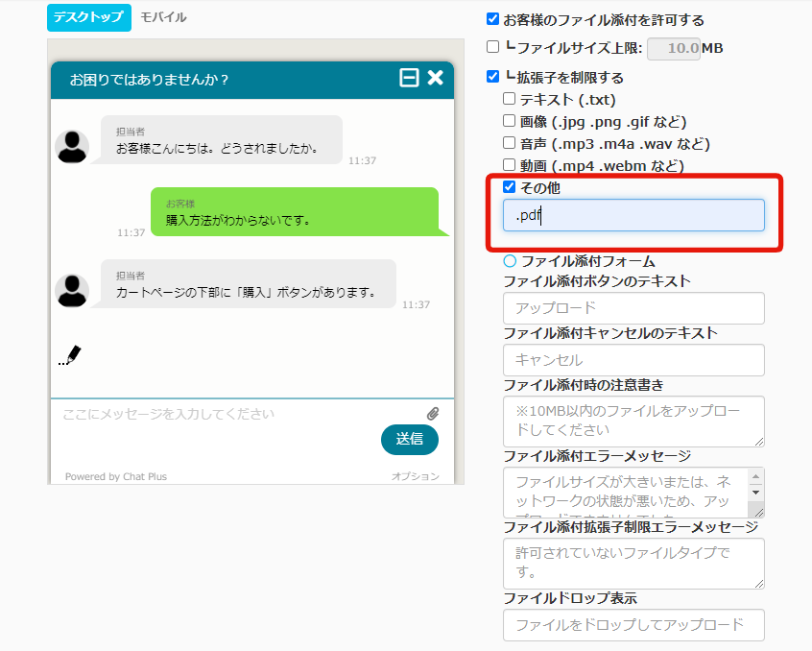The width and height of the screenshot is (812, 651).
Task: Close the chat widget with the X icon
Action: 435,79
